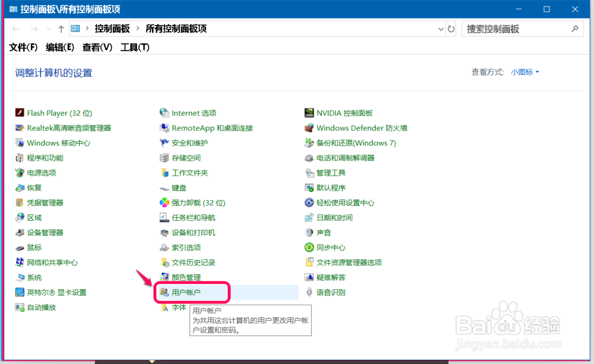This screenshot has width=594, height=364.
Task: Open the 网络和共享中心 icon
Action: [20, 262]
